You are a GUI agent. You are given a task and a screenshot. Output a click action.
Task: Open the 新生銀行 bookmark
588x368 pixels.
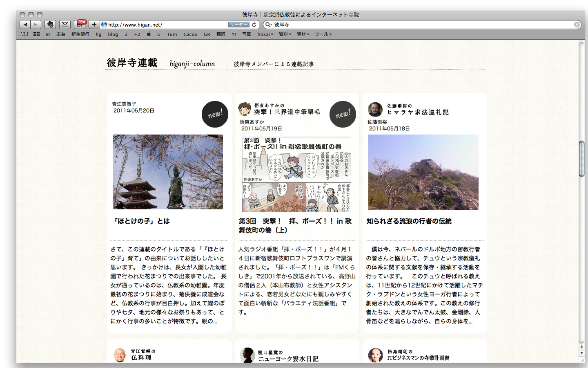80,34
